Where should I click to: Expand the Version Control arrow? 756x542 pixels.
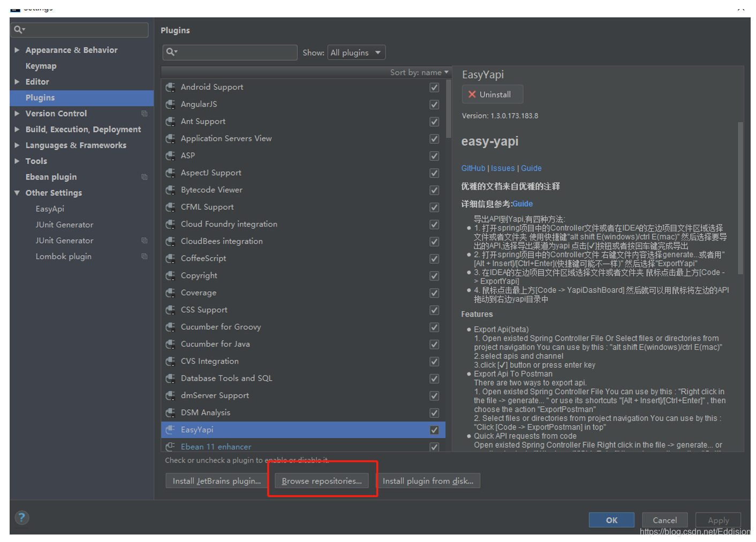pyautogui.click(x=17, y=114)
